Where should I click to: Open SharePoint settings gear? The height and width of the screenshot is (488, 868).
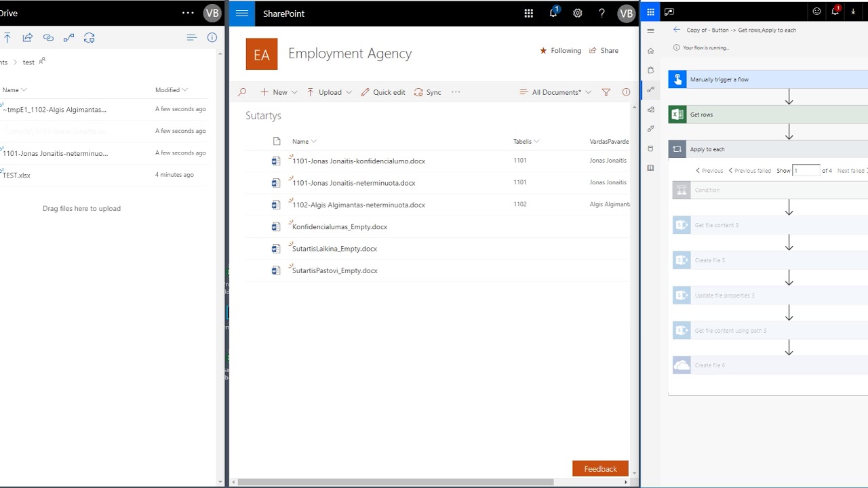(x=578, y=13)
